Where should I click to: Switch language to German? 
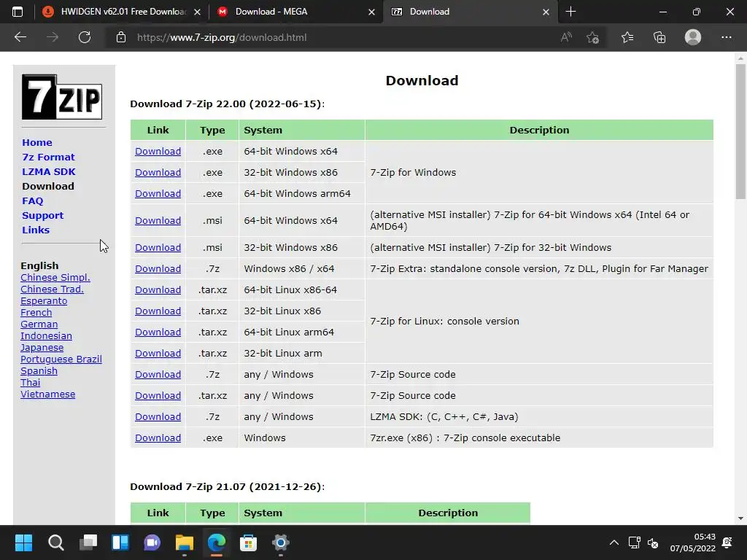[x=39, y=324]
